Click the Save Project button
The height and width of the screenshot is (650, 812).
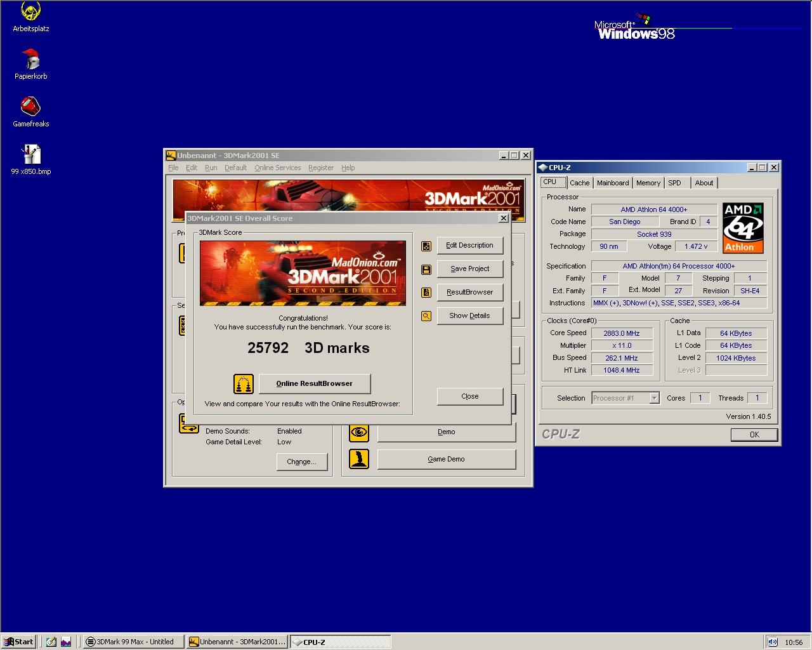[469, 269]
